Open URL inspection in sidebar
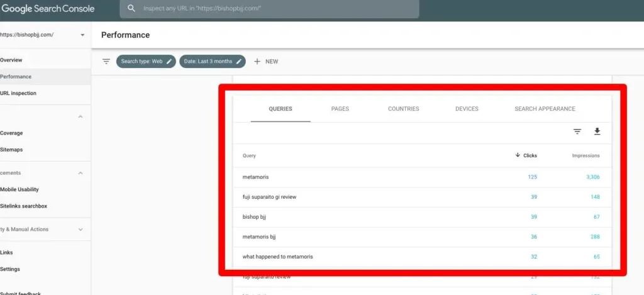Image resolution: width=644 pixels, height=295 pixels. pos(18,93)
